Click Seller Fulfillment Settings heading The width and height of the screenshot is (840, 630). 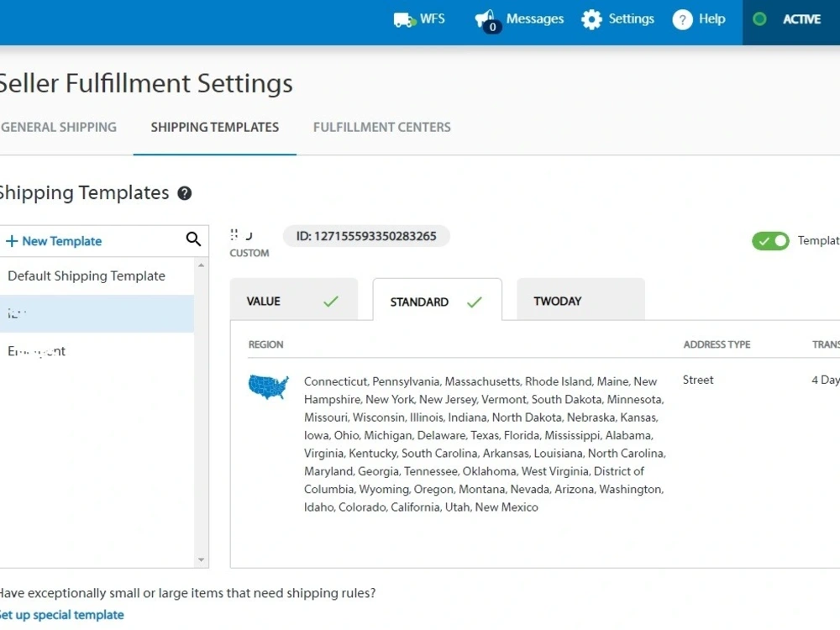point(145,83)
